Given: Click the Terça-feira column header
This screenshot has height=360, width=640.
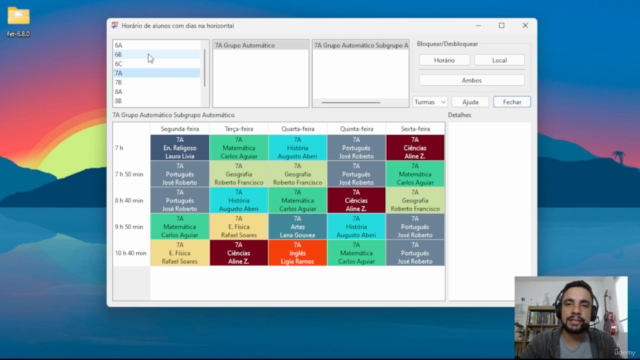Looking at the screenshot, I should 239,129.
